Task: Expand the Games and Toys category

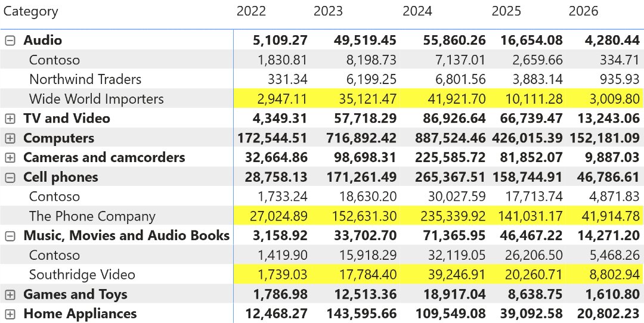Action: pos(10,294)
